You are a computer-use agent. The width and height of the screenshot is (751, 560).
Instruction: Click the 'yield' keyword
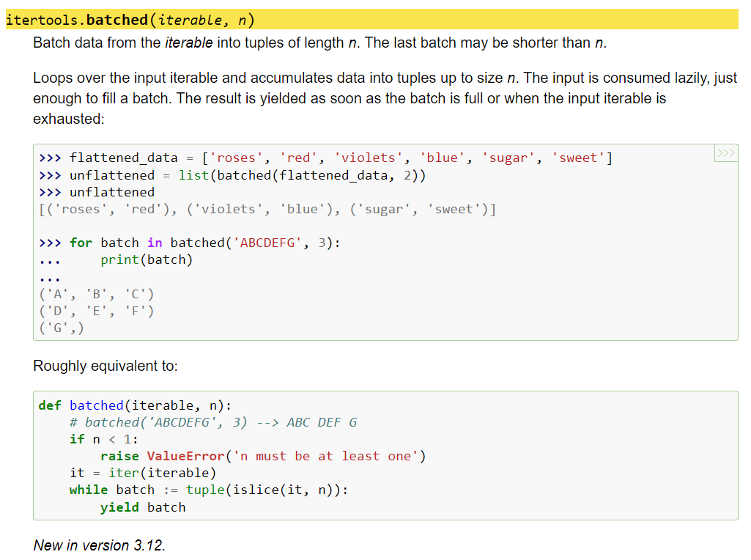119,507
